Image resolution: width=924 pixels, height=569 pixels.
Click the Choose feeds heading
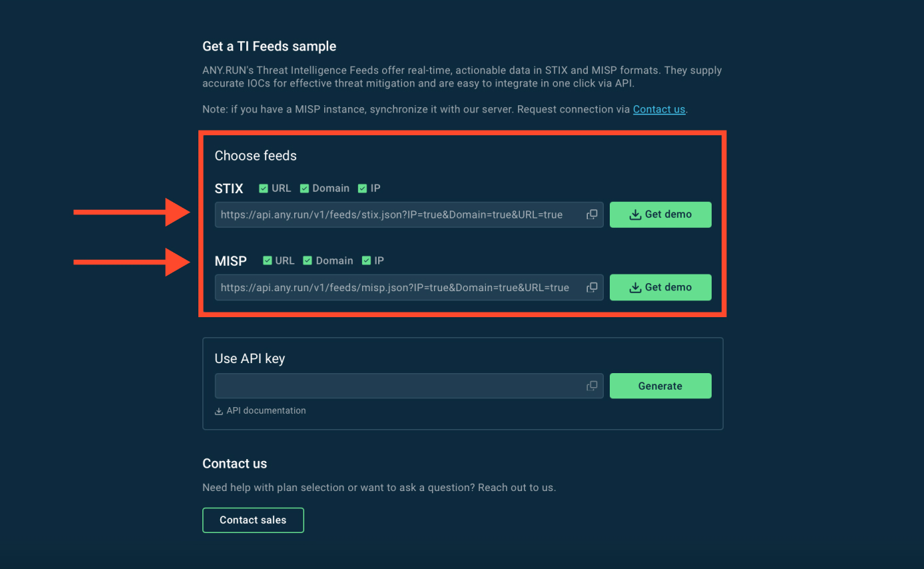[256, 156]
